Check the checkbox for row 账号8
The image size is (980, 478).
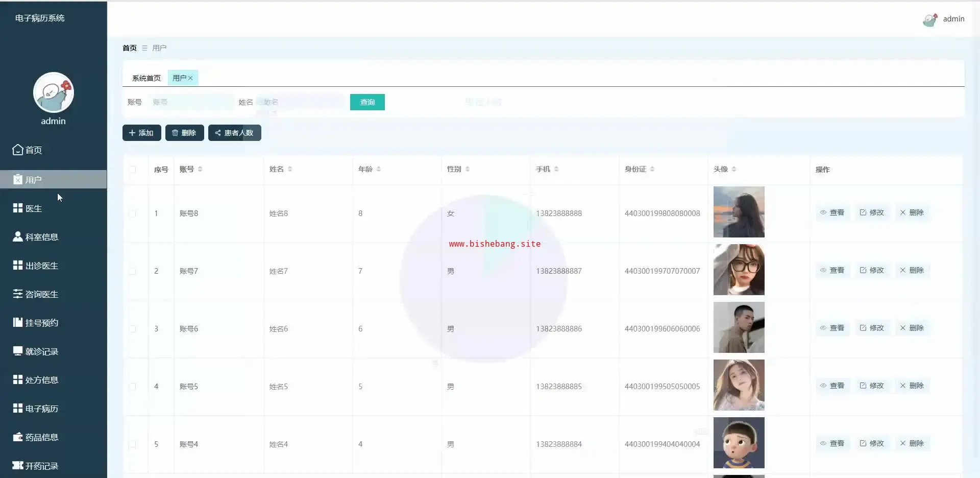click(x=133, y=213)
